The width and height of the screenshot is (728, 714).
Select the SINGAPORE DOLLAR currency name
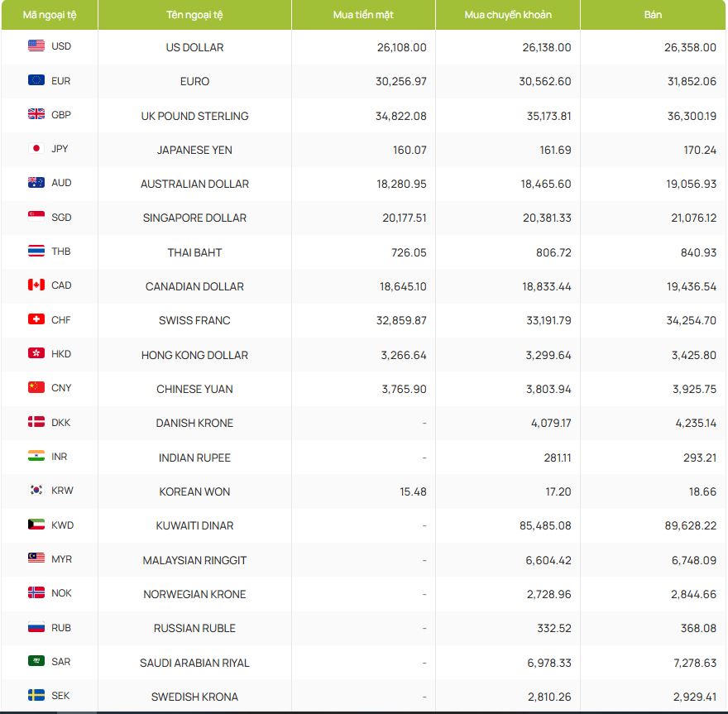(194, 218)
